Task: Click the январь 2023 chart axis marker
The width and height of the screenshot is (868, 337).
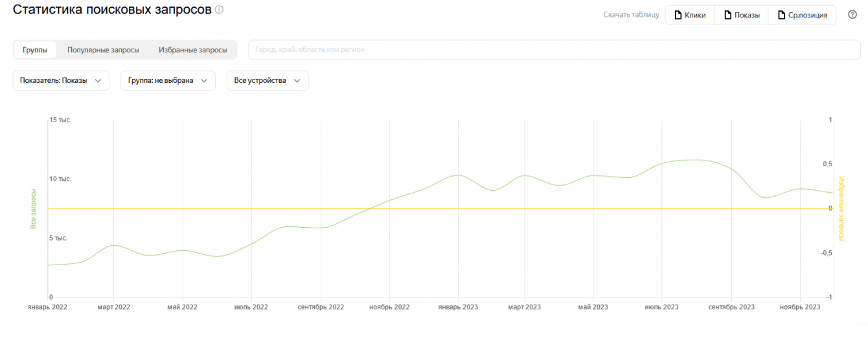Action: coord(458,307)
